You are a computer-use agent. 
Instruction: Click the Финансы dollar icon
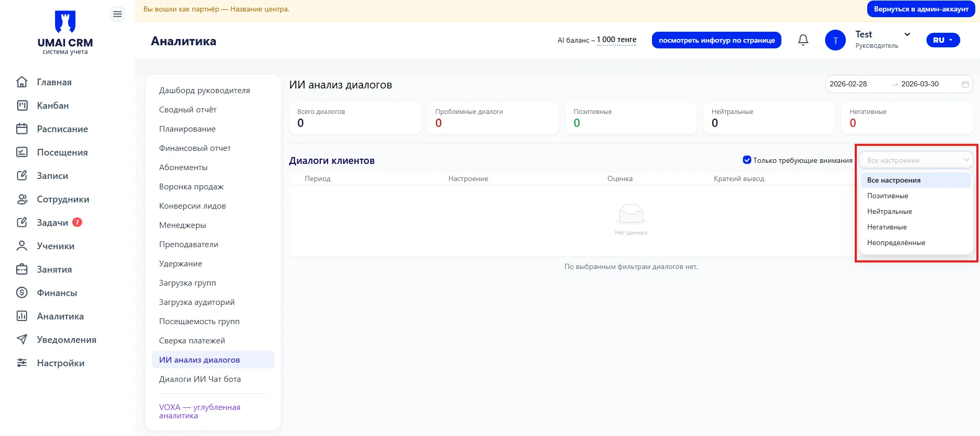22,293
